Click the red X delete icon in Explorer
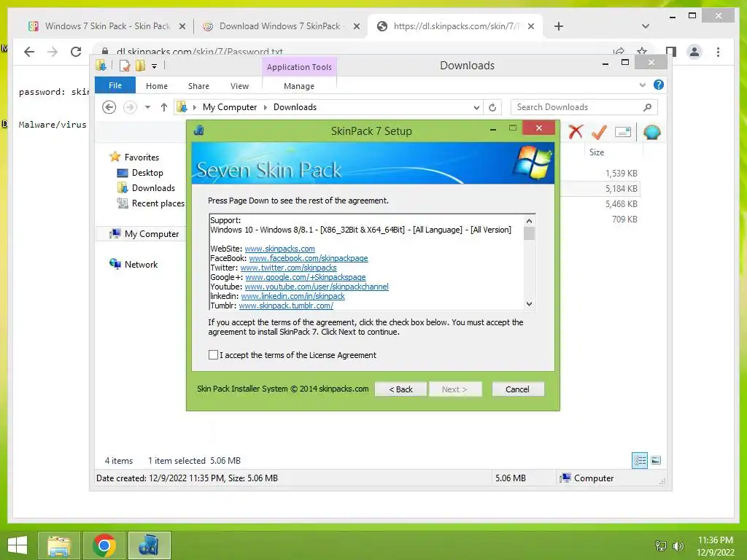The height and width of the screenshot is (560, 747). coord(576,132)
